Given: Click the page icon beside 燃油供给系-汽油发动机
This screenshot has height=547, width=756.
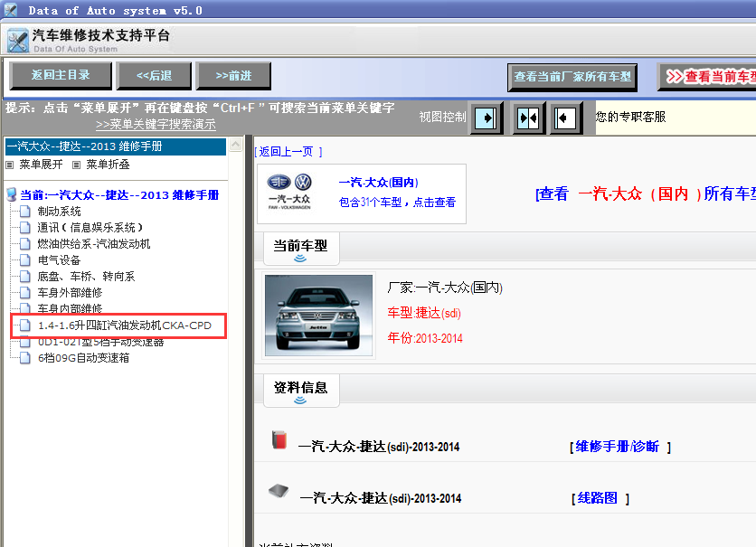Looking at the screenshot, I should 25,244.
